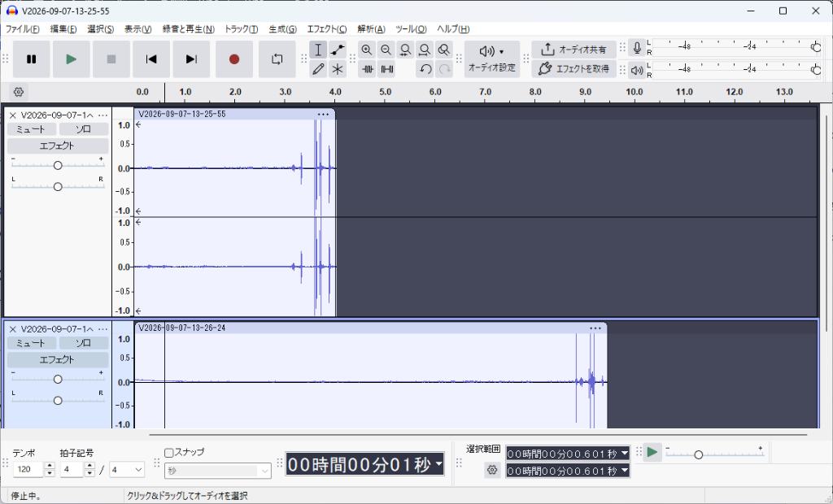Screen dimensions: 833x504
Task: Start playback with the green Play button
Action: (72, 59)
